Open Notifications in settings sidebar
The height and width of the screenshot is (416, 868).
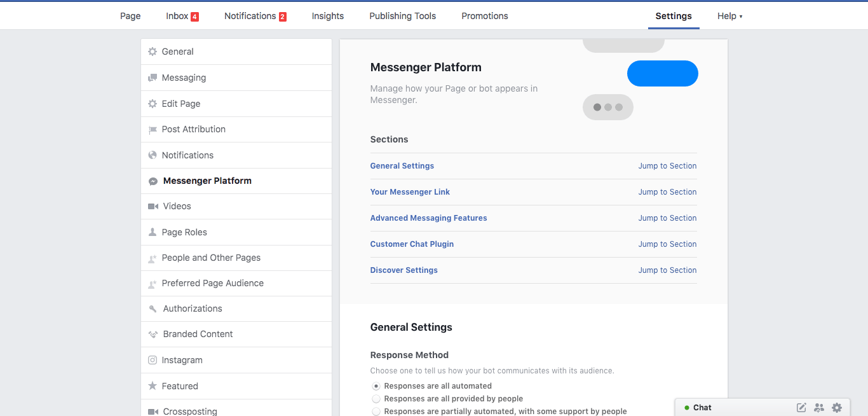pos(236,155)
